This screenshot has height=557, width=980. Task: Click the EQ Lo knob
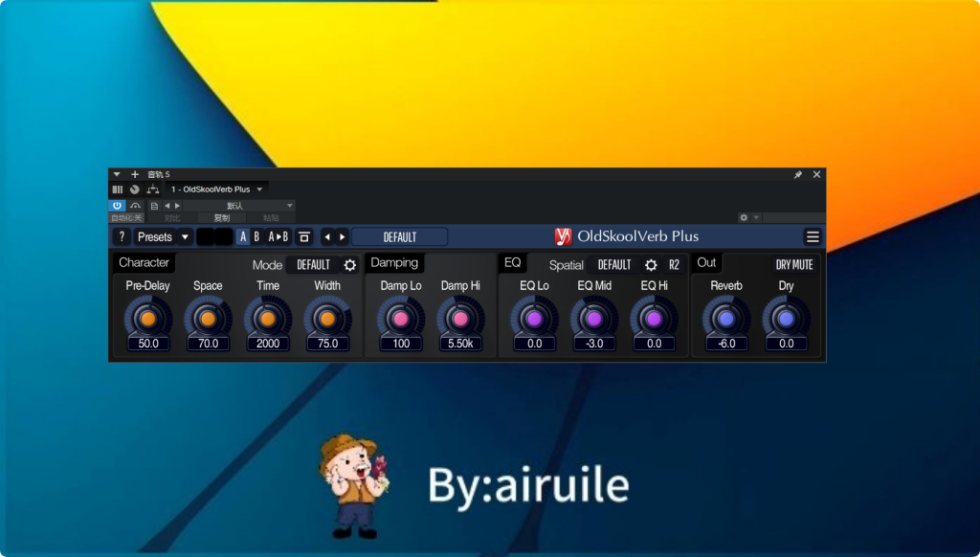(x=534, y=319)
